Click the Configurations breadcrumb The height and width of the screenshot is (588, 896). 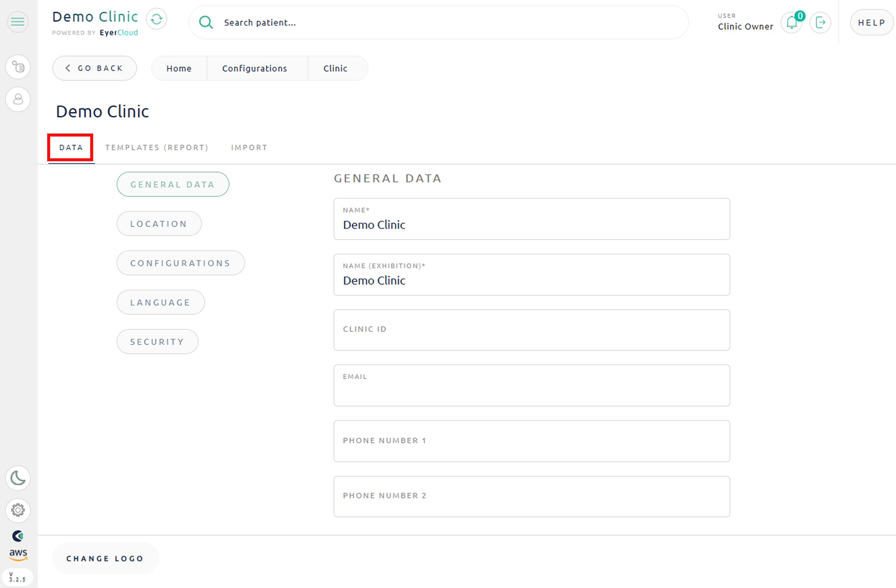254,68
